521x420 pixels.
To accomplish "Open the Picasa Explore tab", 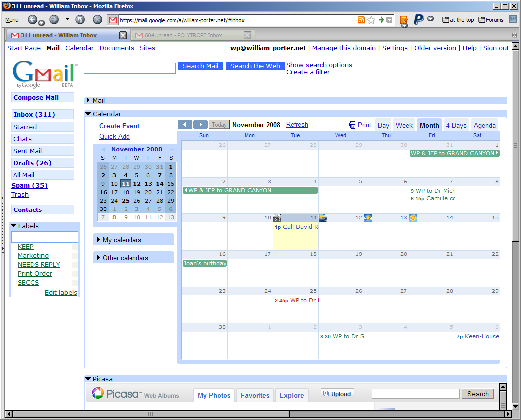I will click(292, 395).
